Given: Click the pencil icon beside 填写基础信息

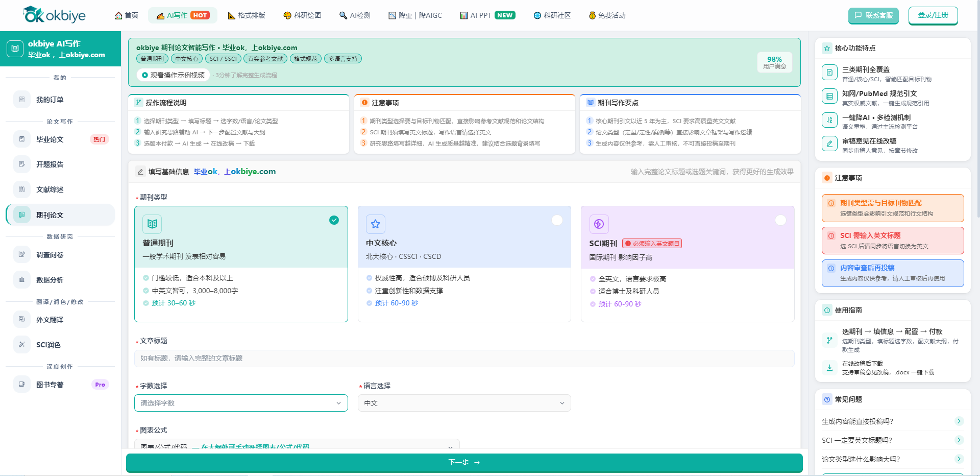Looking at the screenshot, I should 140,172.
